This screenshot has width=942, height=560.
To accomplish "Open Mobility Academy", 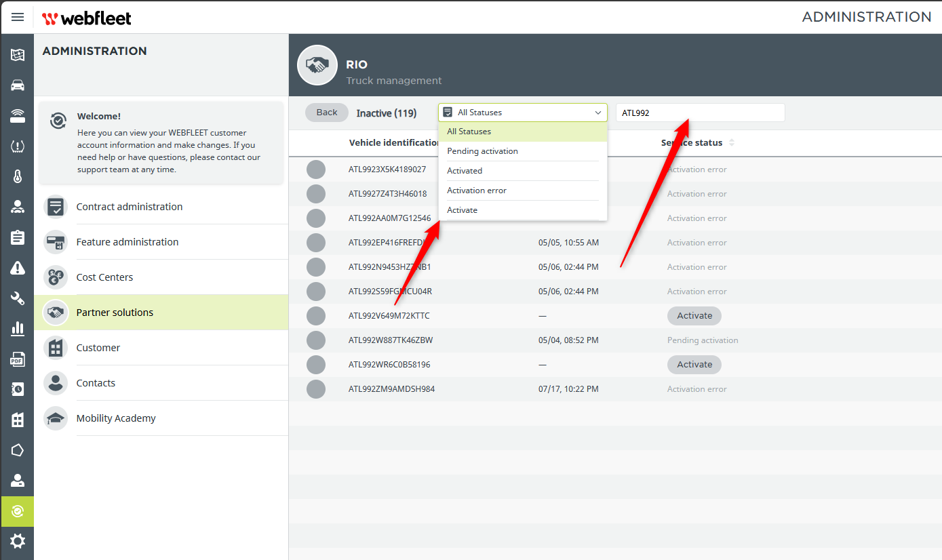I will [161, 418].
